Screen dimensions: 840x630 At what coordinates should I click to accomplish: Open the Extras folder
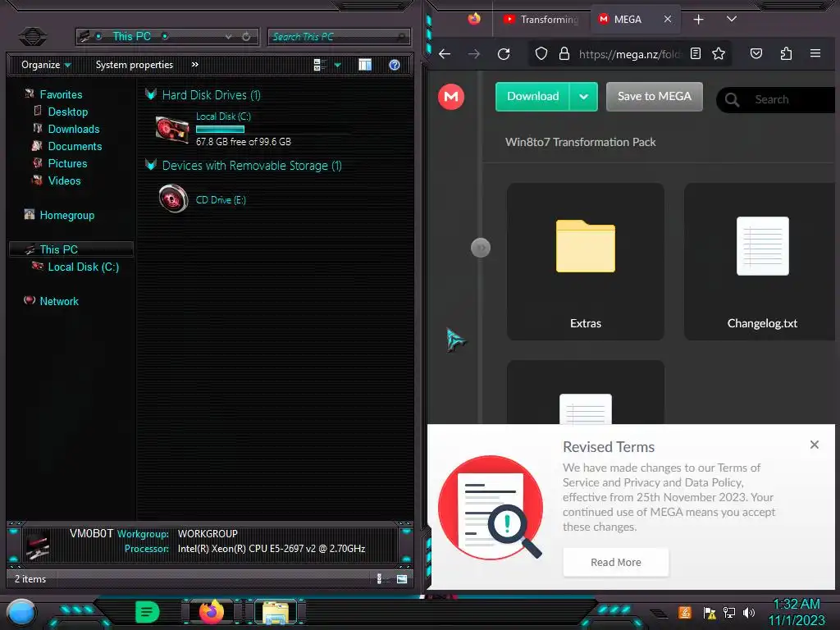pos(586,262)
